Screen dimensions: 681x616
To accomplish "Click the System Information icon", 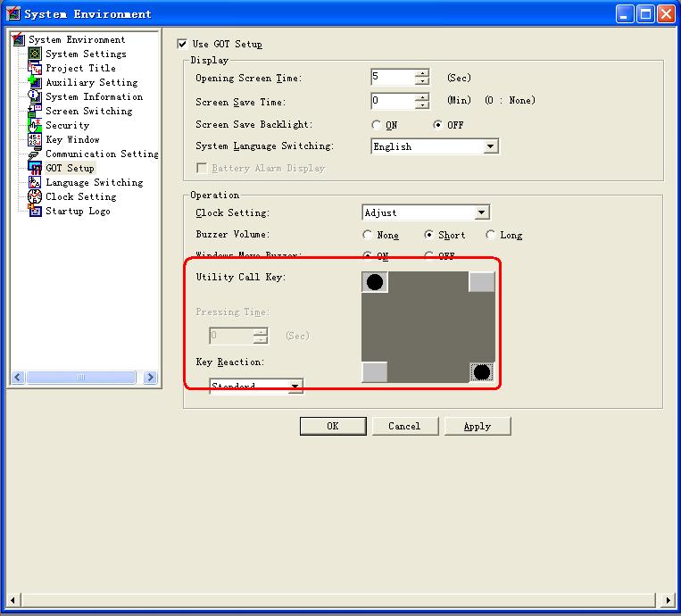I will [35, 96].
